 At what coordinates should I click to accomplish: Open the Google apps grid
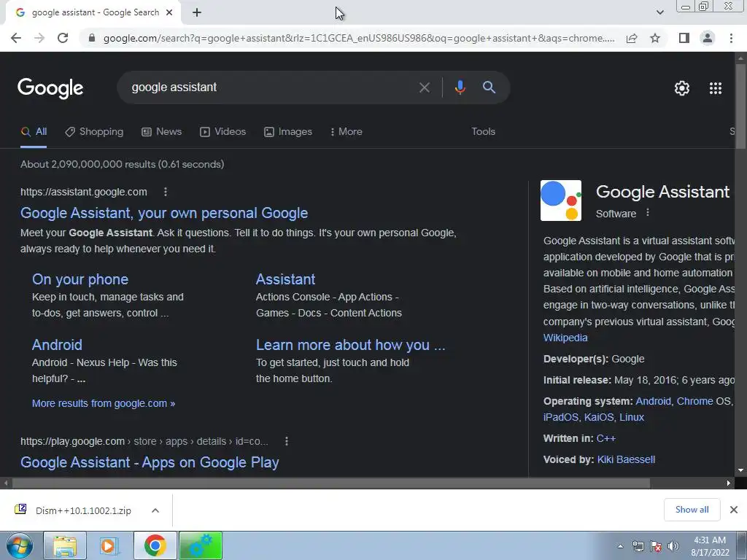(716, 88)
